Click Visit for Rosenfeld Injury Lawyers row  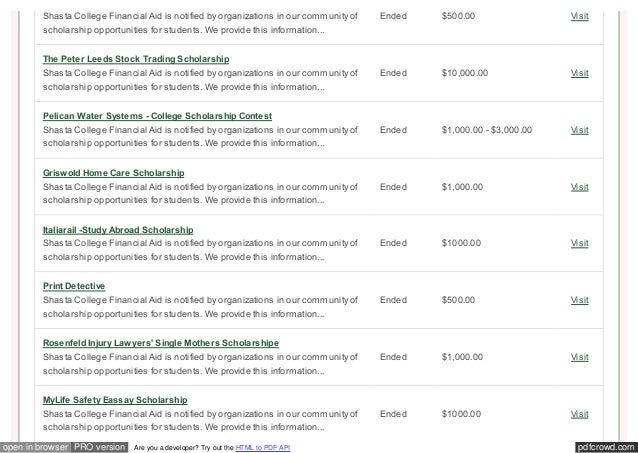pos(579,357)
